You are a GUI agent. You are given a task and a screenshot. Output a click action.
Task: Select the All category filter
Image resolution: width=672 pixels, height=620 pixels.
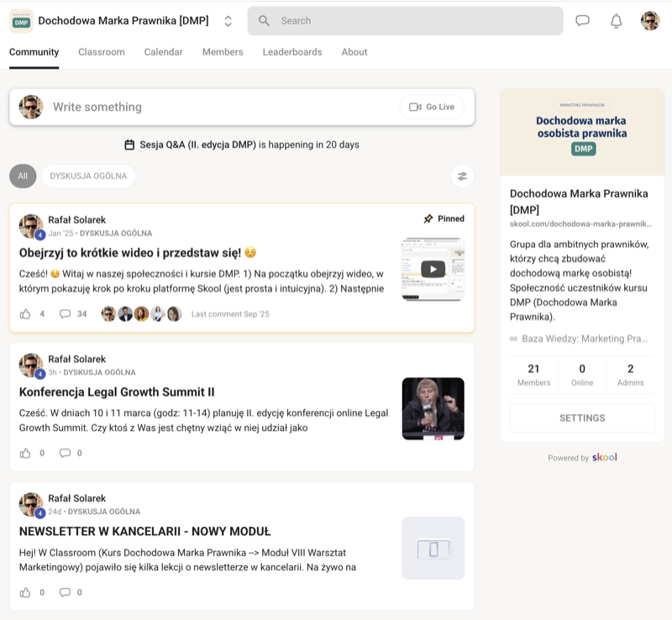[x=23, y=176]
